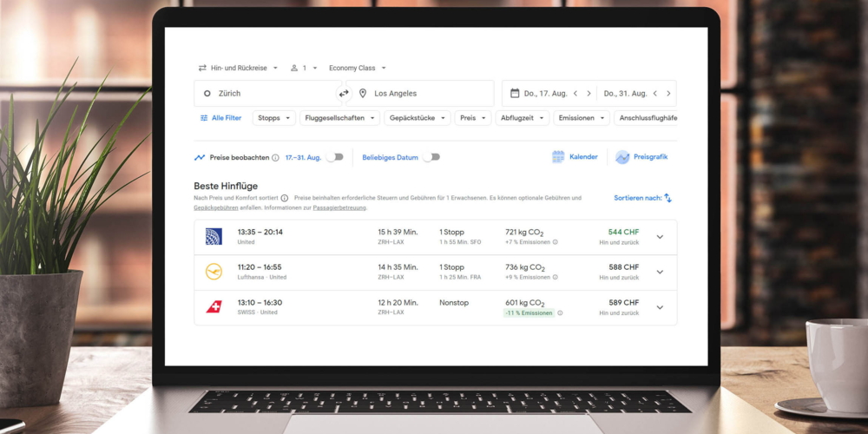868x434 pixels.
Task: Click the Zürich origin input field
Action: [x=265, y=94]
